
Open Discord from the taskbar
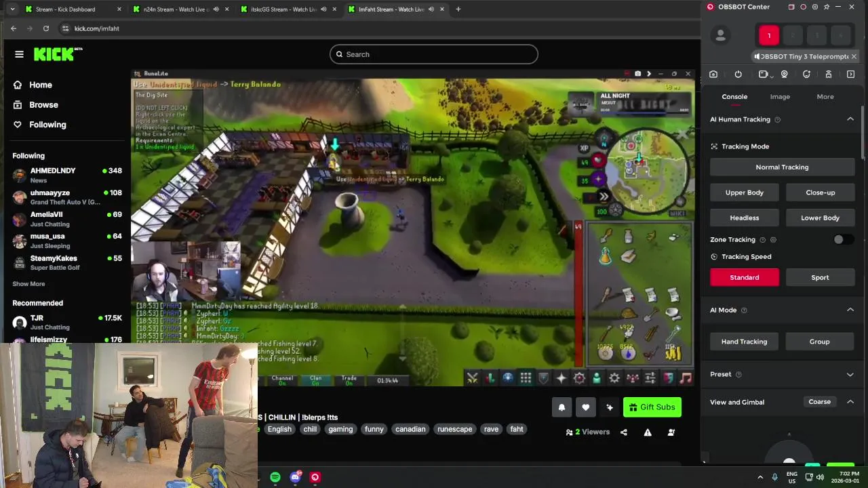(x=295, y=477)
